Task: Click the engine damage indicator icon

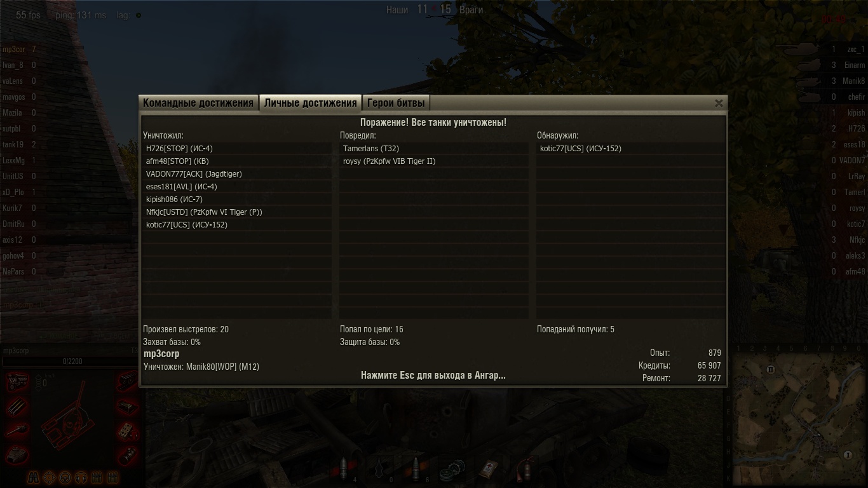Action: [17, 383]
